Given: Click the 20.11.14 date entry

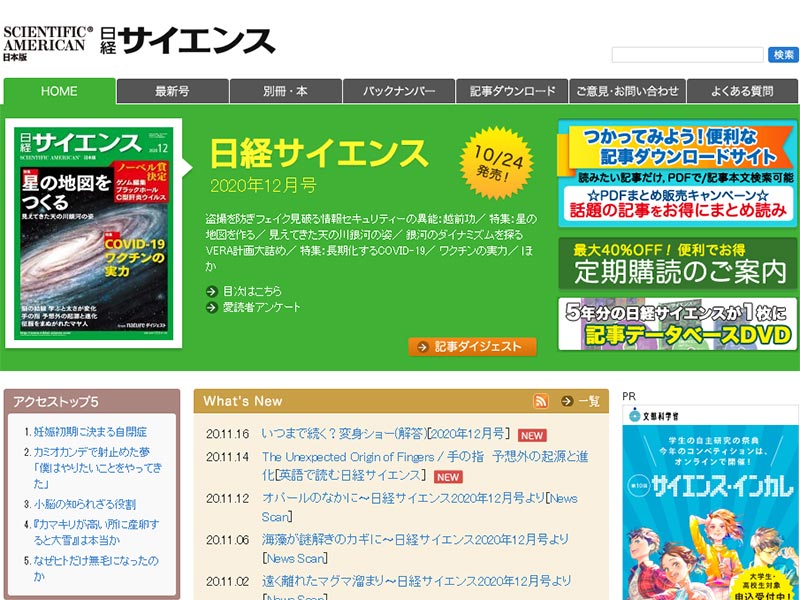Looking at the screenshot, I should pos(228,457).
